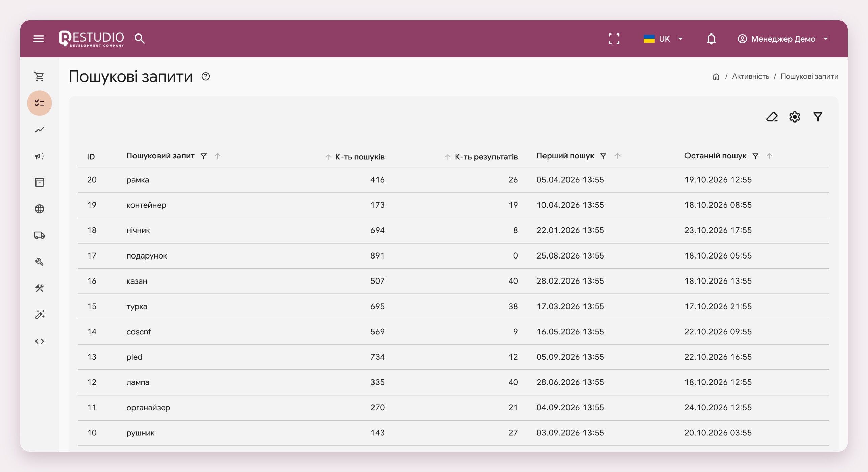Click ID 20 cell
Viewport: 868px width, 472px height.
coord(92,180)
